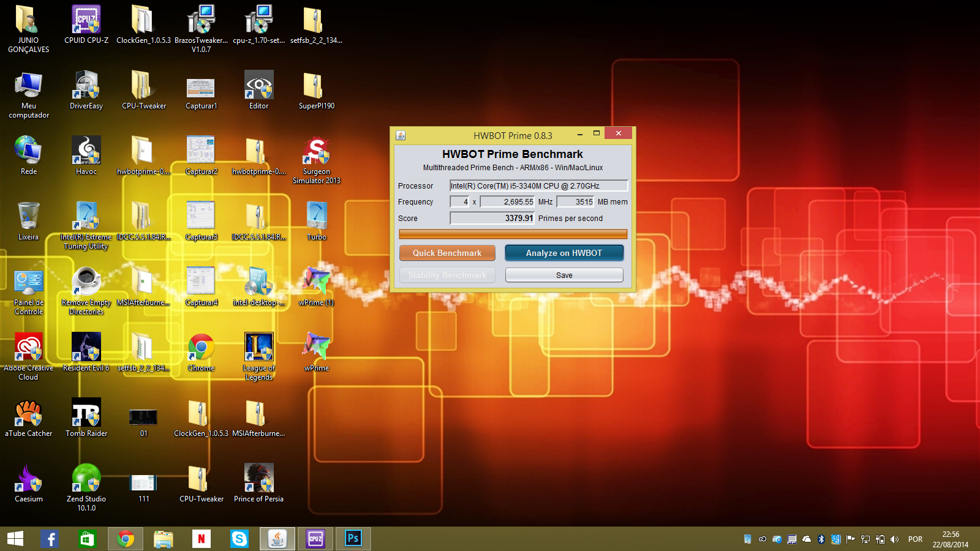Click the POR language indicator
This screenshot has height=551, width=980.
click(x=915, y=539)
